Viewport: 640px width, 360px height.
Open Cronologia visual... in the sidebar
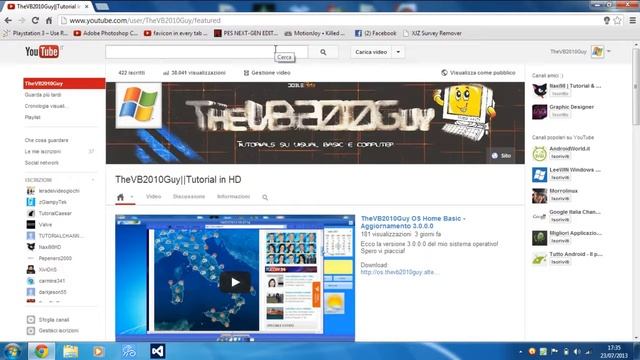46,106
